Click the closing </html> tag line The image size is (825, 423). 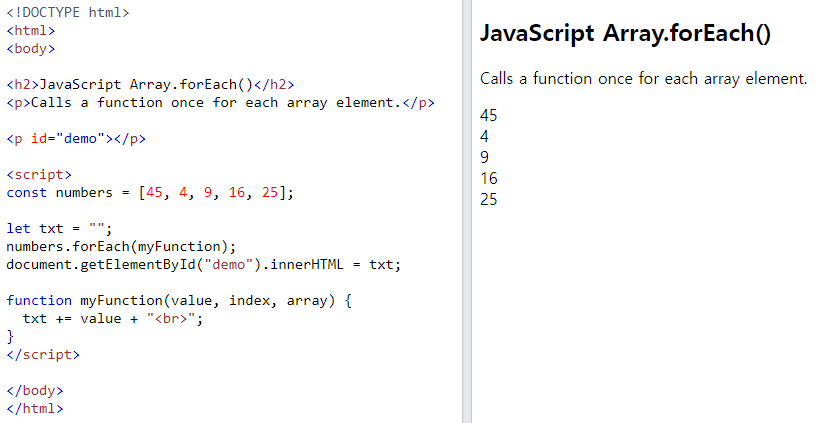35,408
